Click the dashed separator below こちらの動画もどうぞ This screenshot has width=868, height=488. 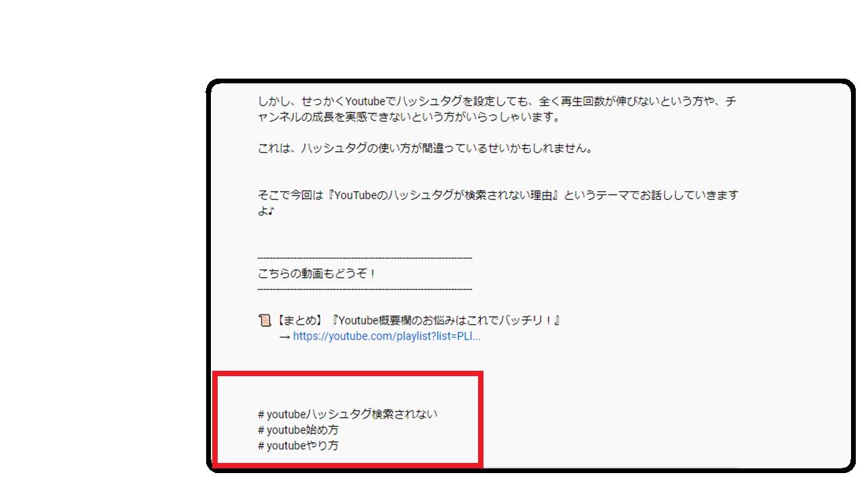(365, 289)
